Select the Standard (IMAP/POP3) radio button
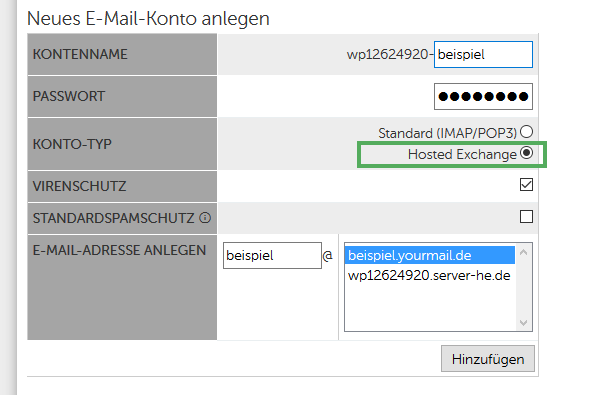 [526, 132]
